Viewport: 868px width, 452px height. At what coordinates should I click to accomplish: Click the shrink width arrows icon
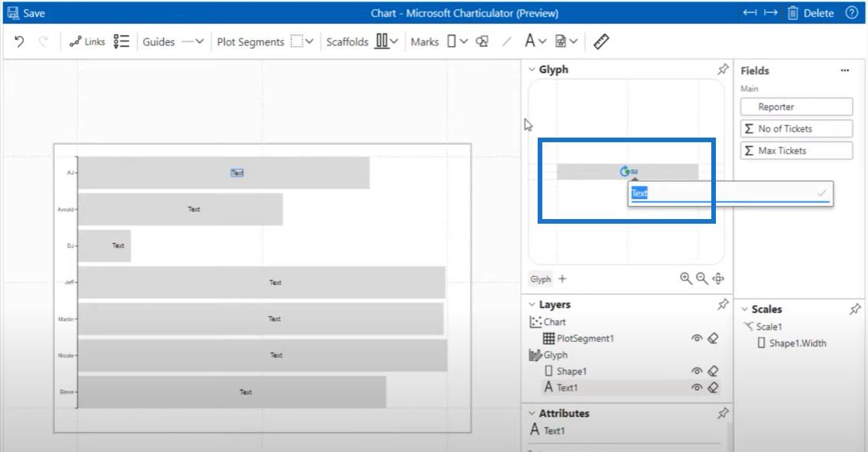750,13
